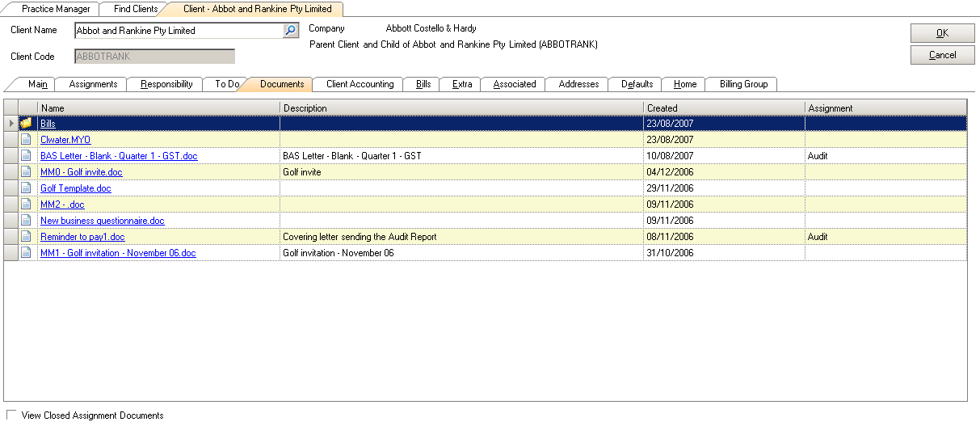
Task: Click the document icon for Clwater.MYO
Action: coord(27,140)
